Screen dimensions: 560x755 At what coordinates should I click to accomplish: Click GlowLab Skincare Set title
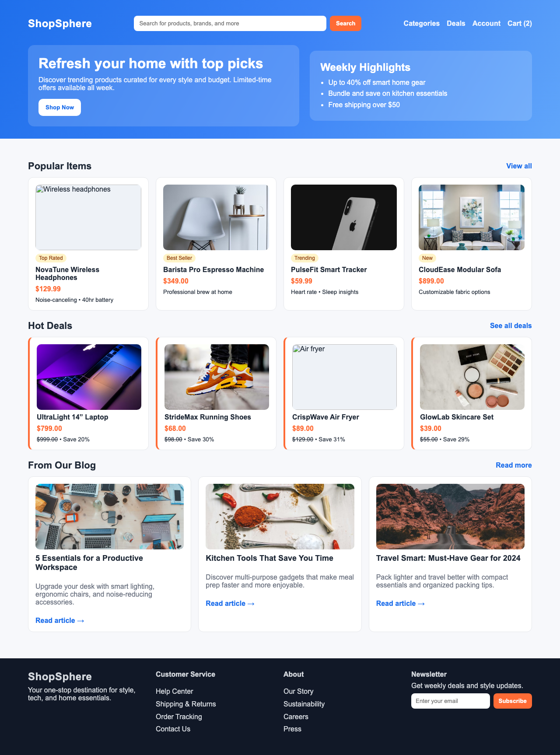pyautogui.click(x=457, y=417)
